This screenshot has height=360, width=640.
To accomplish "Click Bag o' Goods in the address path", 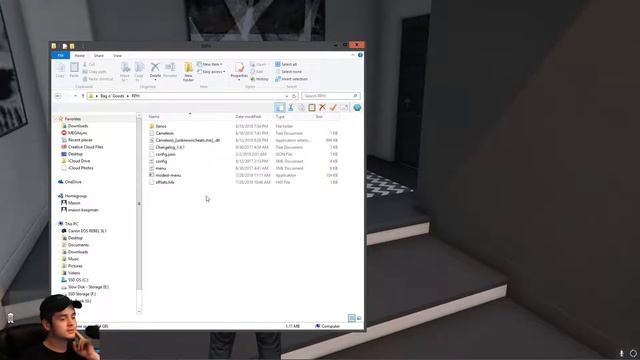I will tap(112, 96).
